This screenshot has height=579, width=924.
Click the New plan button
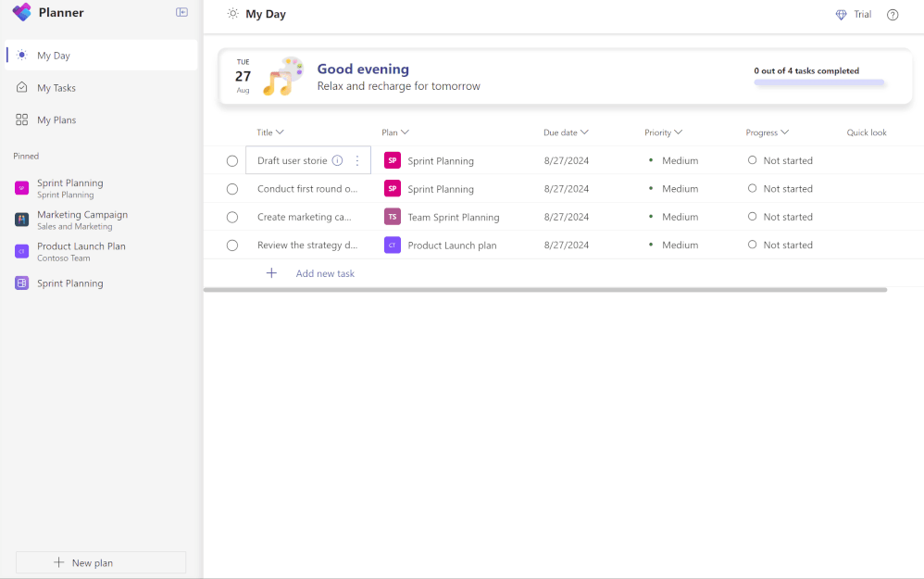101,562
